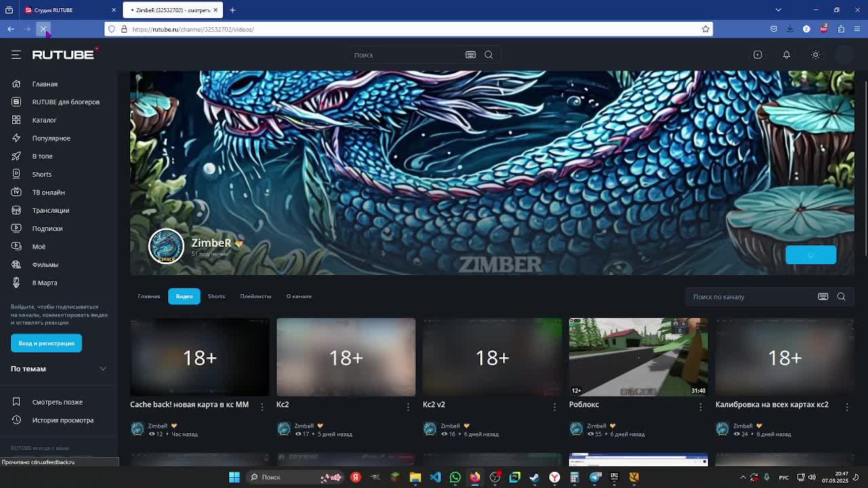Open virtual keyboard in top search bar
This screenshot has height=488, width=868.
point(470,55)
